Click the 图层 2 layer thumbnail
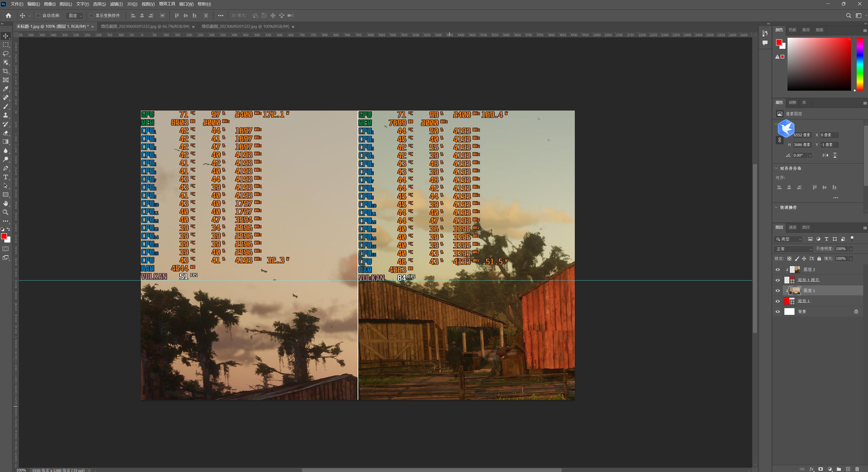 tap(795, 269)
